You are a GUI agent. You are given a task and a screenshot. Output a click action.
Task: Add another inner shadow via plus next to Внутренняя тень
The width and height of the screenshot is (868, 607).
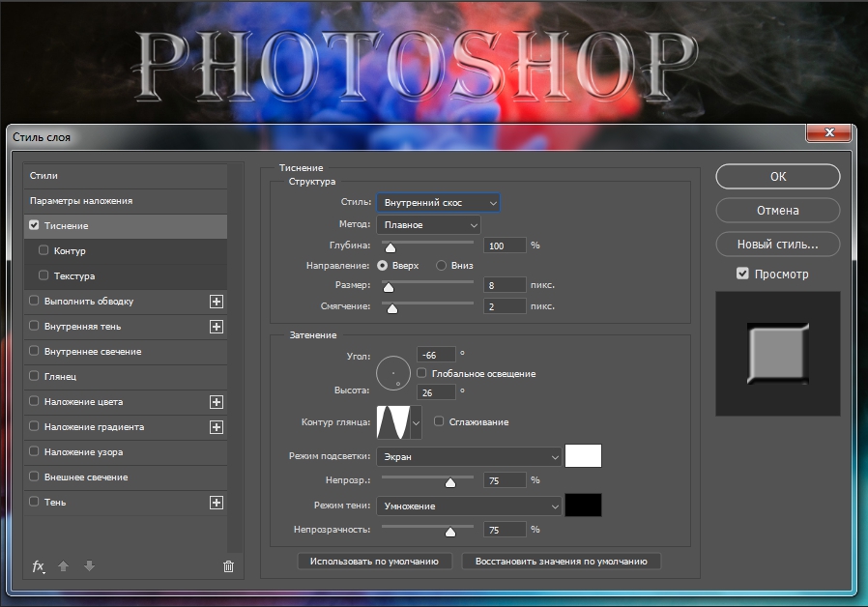[x=217, y=327]
